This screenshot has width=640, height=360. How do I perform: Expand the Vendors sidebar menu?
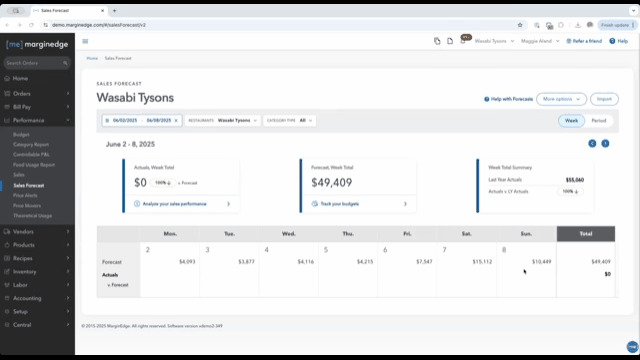[37, 231]
